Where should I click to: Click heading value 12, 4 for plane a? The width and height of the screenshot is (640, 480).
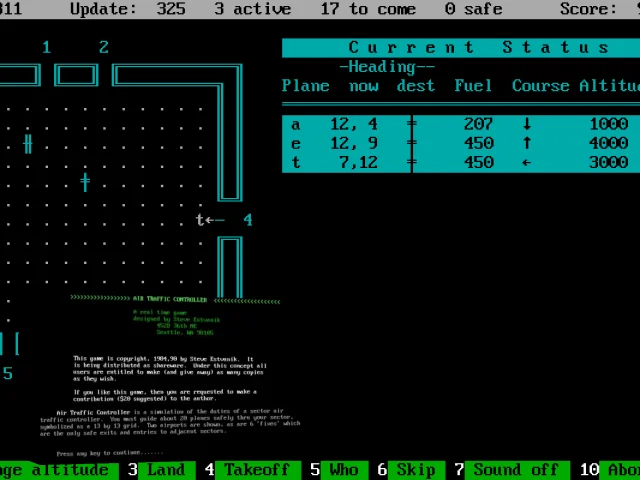(x=354, y=124)
